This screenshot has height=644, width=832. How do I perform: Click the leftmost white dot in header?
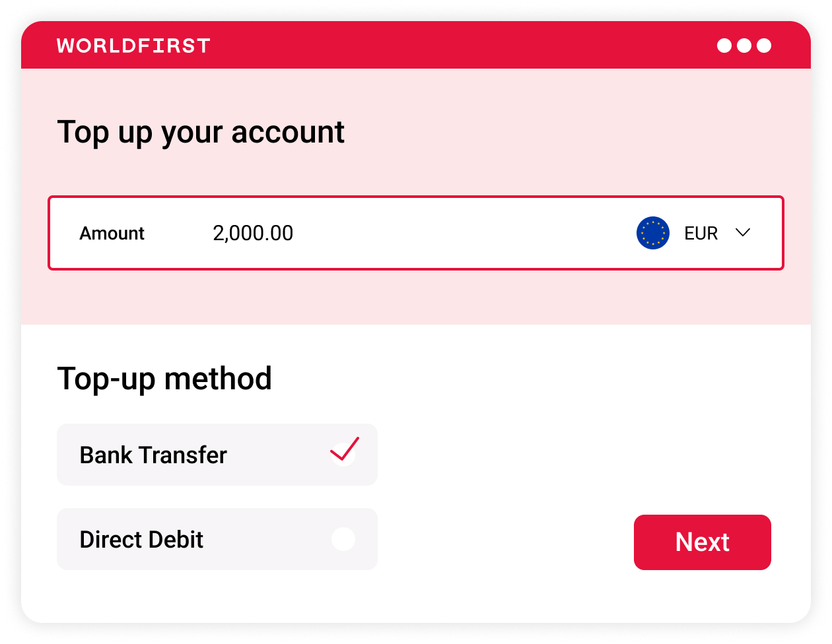coord(724,46)
